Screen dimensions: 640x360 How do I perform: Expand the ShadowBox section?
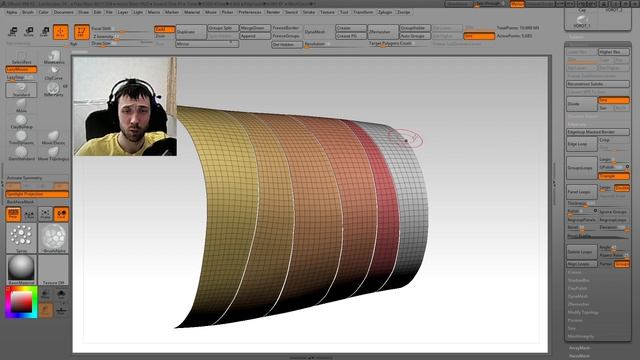pos(579,280)
